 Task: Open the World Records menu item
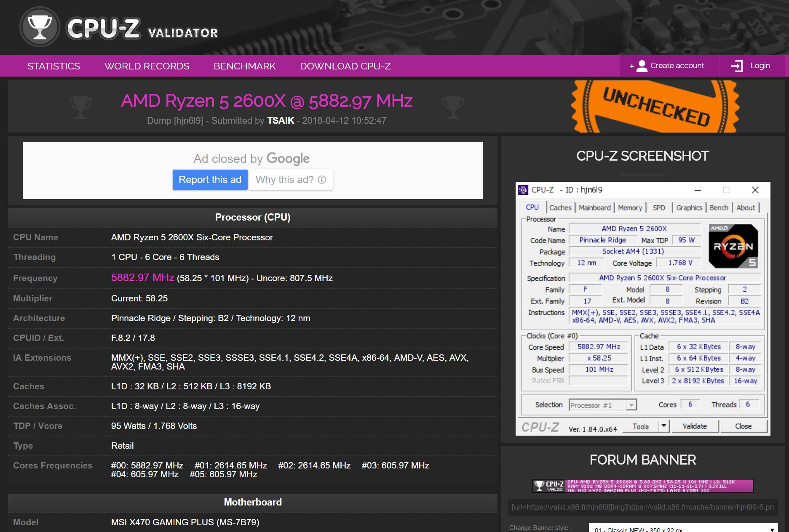click(x=147, y=66)
